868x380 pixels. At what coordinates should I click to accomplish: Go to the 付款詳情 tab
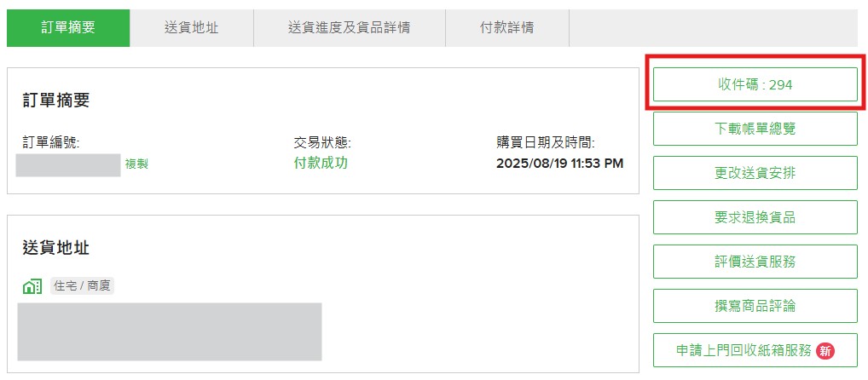[x=506, y=27]
